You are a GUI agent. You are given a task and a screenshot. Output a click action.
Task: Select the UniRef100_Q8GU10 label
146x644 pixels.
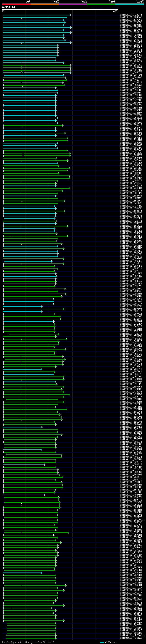(131, 311)
